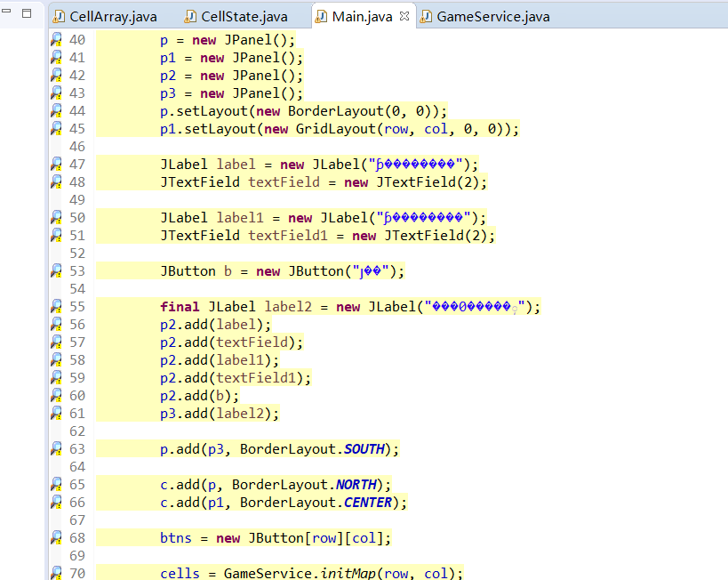Viewport: 728px width, 580px height.
Task: Click the search marker on line 44
Action: tap(56, 110)
